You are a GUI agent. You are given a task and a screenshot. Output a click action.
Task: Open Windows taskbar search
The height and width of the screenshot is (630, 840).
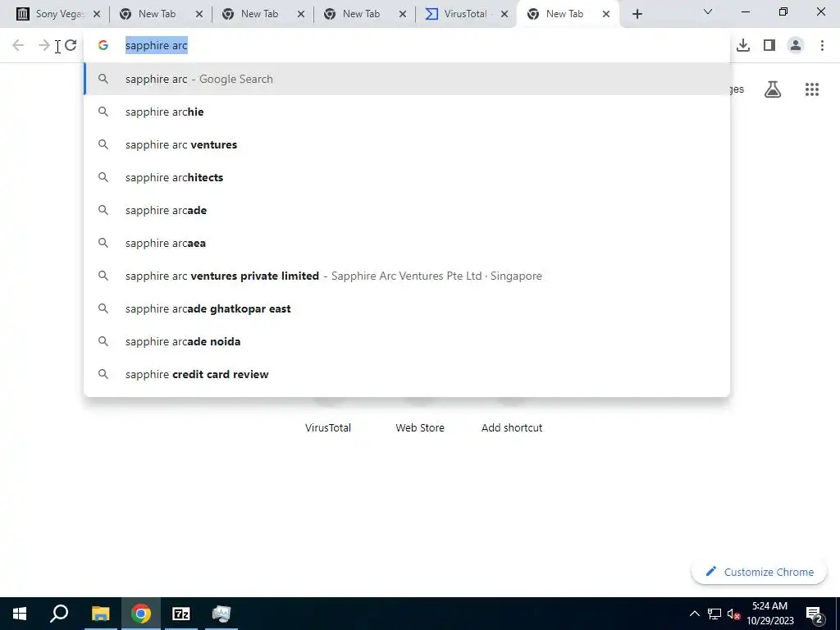(59, 614)
